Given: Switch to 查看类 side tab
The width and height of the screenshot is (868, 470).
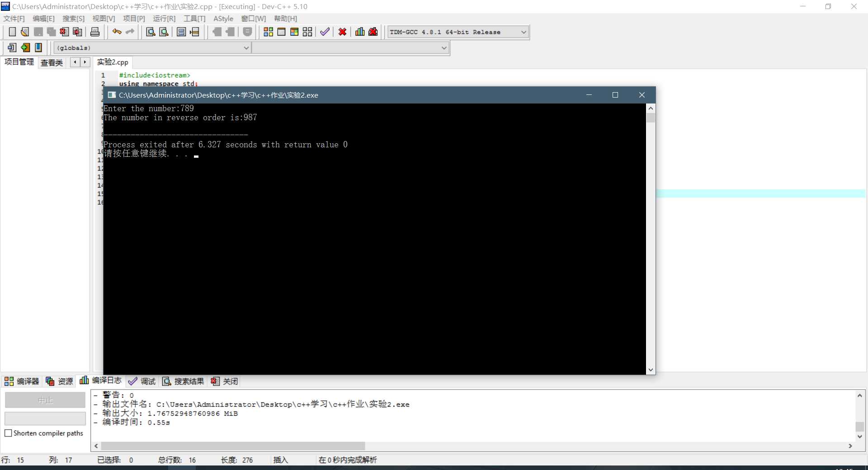Looking at the screenshot, I should tap(52, 63).
